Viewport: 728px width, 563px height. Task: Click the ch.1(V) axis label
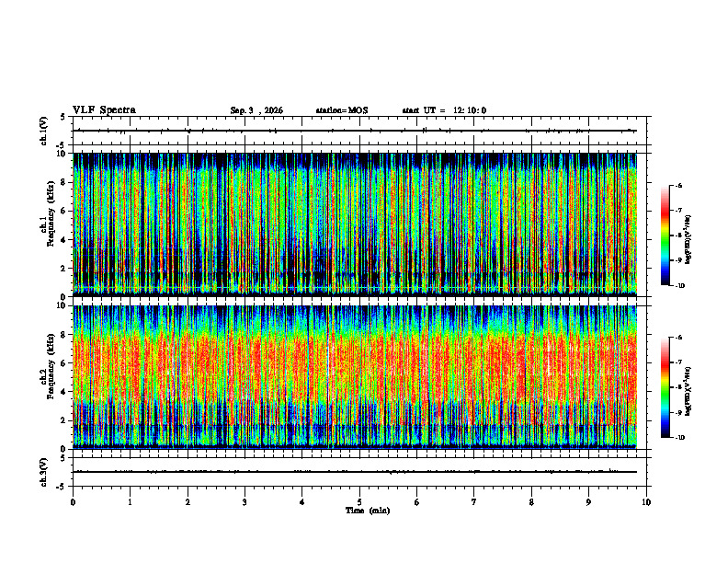44,131
